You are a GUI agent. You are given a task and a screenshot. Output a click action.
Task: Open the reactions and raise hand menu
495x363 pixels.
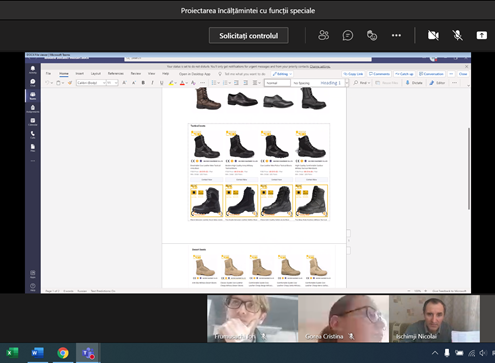coord(372,35)
